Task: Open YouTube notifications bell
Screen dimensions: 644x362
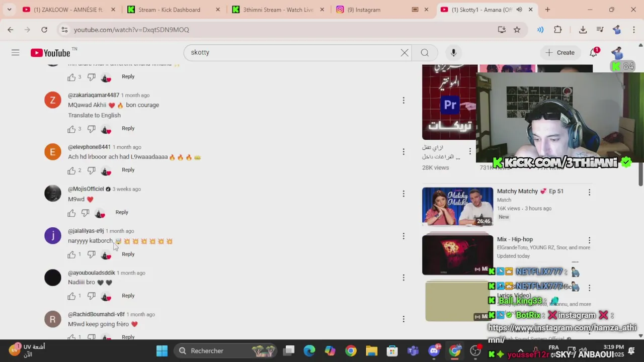Action: [594, 52]
